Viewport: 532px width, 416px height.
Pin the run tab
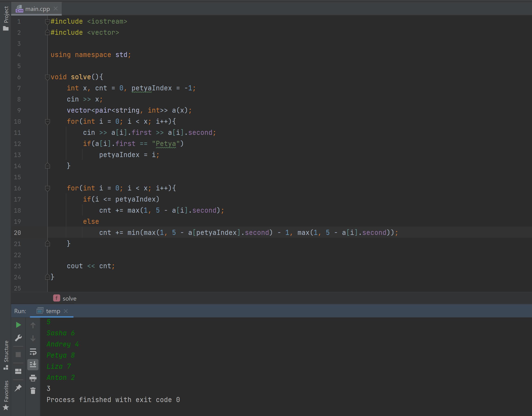click(18, 387)
